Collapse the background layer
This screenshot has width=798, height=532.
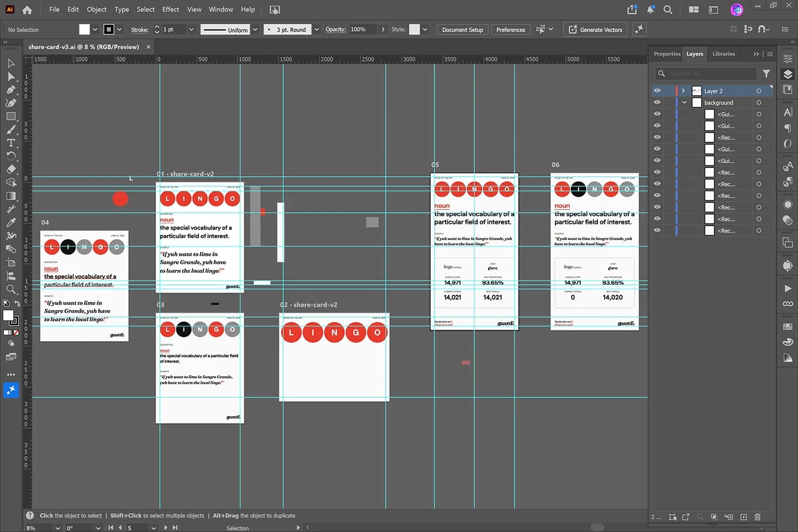click(684, 103)
